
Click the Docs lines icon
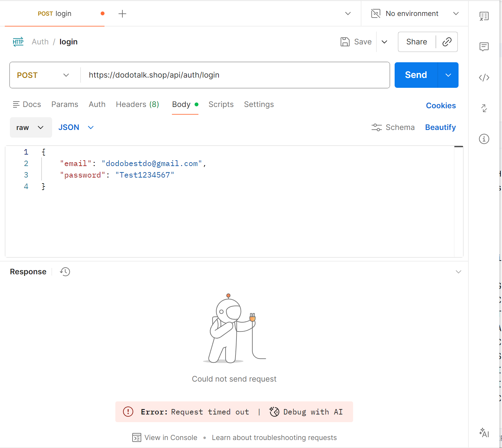click(16, 104)
